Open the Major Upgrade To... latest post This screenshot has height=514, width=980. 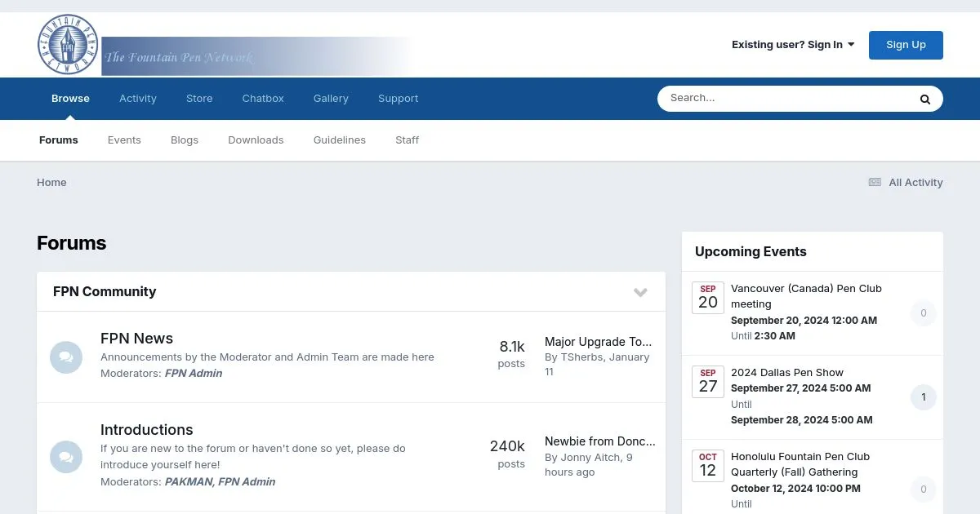tap(599, 342)
